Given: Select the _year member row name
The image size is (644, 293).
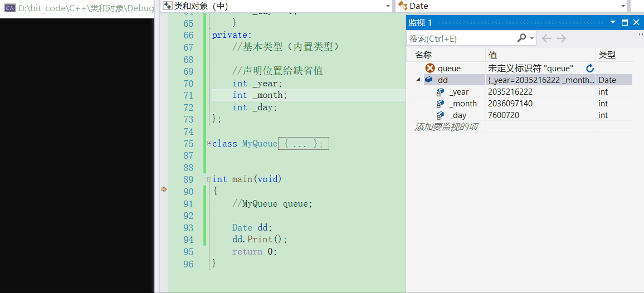Looking at the screenshot, I should click(x=459, y=92).
